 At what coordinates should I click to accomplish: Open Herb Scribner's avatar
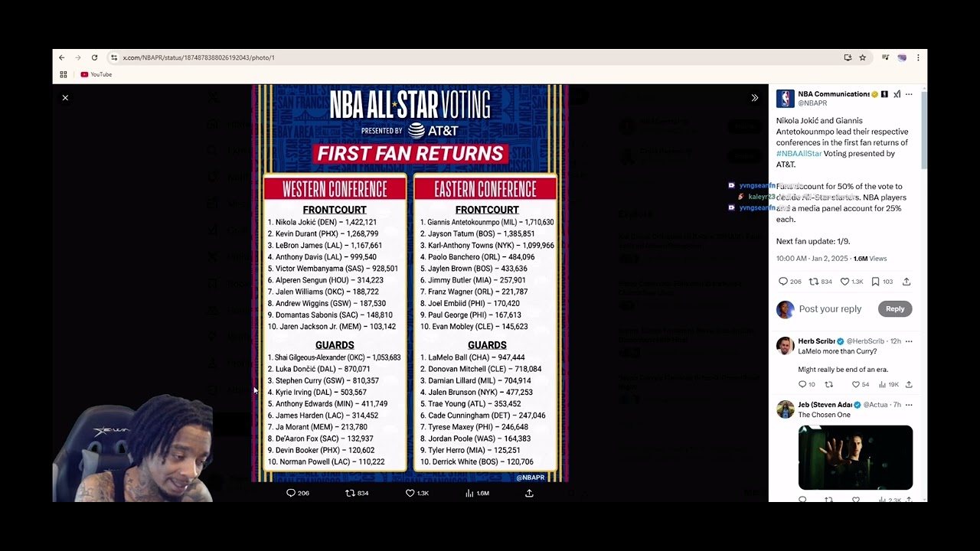click(x=785, y=345)
